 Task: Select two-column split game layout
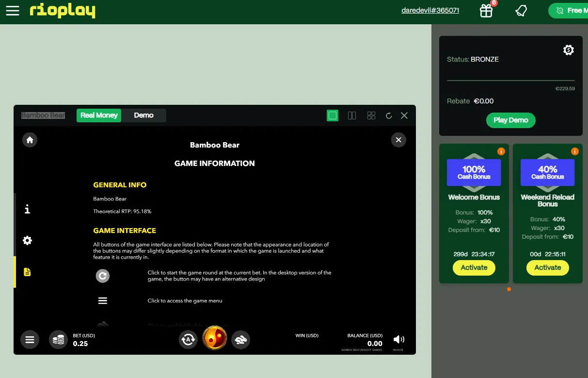(352, 115)
